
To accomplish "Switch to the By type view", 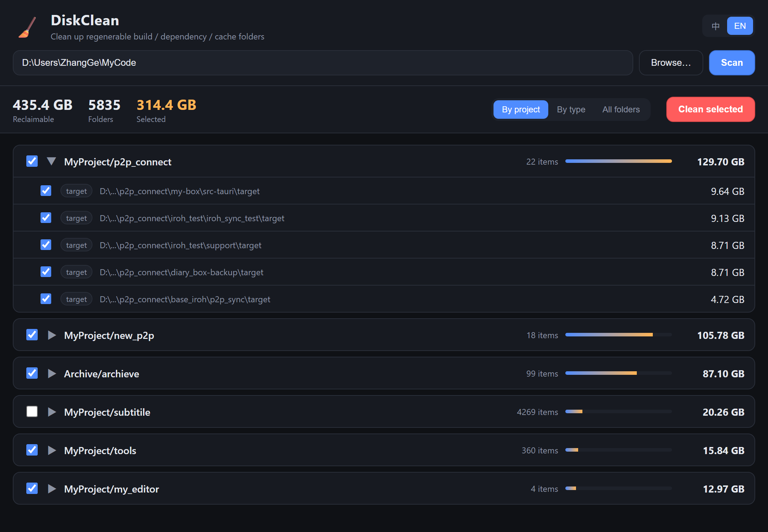I will click(571, 110).
